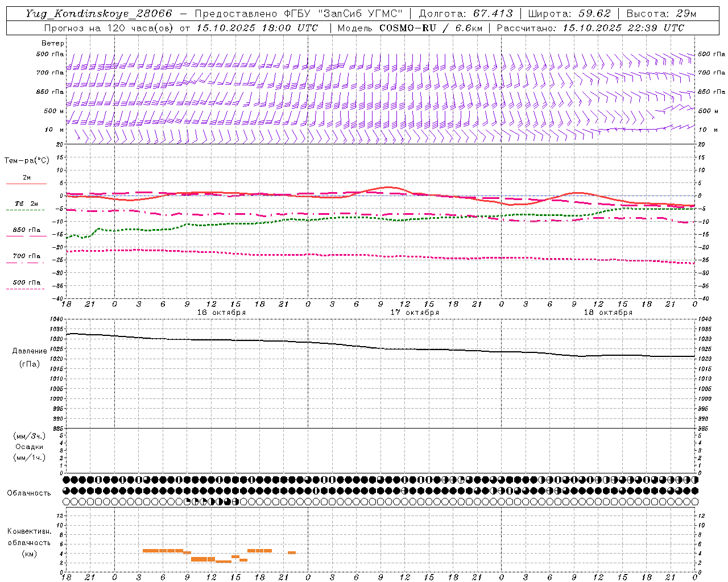Click the Конвективн. label
The height and width of the screenshot is (582, 728).
pyautogui.click(x=29, y=531)
